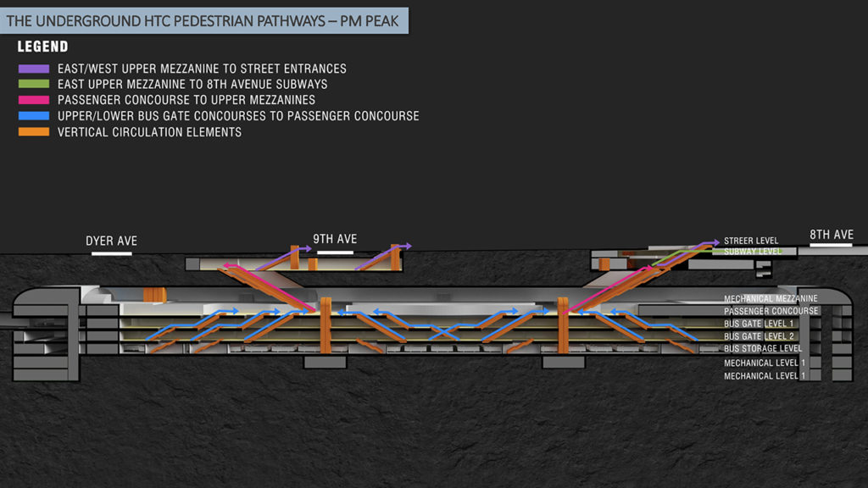Click the 'BUS GATE LEVEL 2' label
The width and height of the screenshot is (868, 488).
759,336
